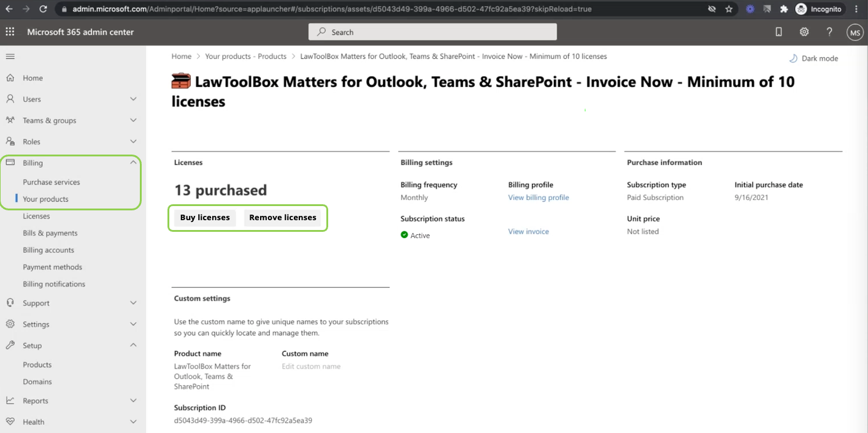Collapse the Setup section chevron
This screenshot has width=868, height=433.
pyautogui.click(x=133, y=345)
